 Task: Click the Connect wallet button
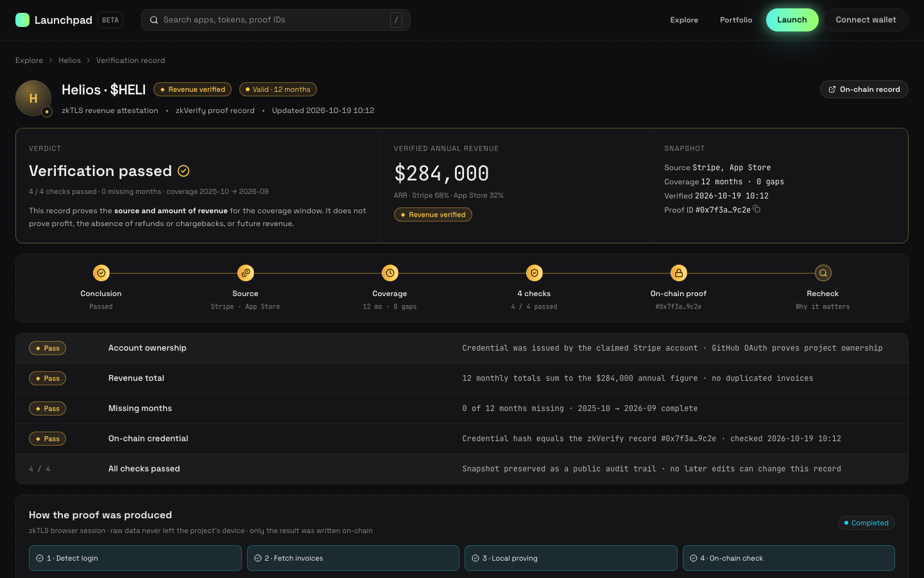866,20
